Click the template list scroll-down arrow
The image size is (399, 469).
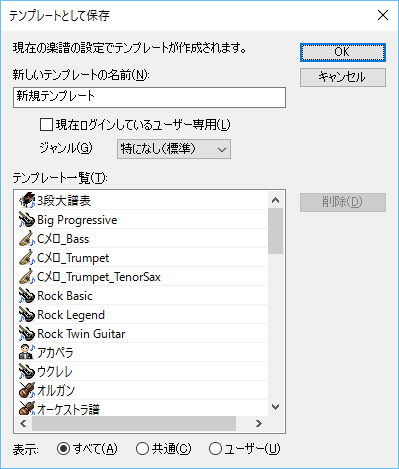[275, 407]
